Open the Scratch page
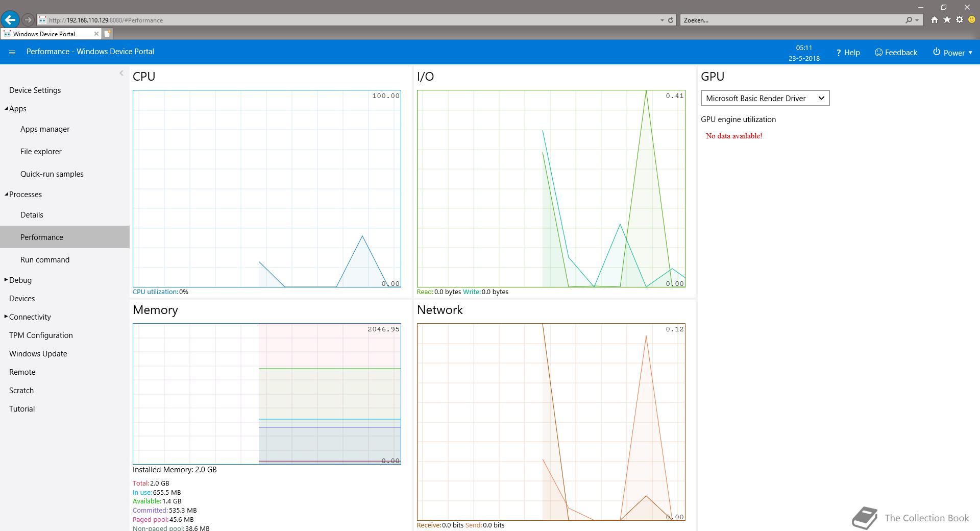Viewport: 980px width, 531px height. pyautogui.click(x=21, y=391)
